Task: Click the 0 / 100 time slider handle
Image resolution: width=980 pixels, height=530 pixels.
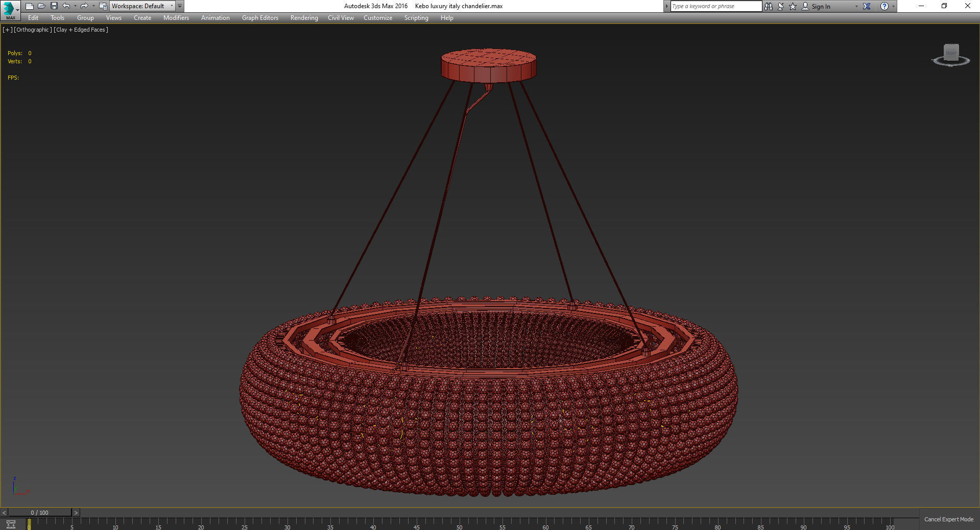Action: 40,513
